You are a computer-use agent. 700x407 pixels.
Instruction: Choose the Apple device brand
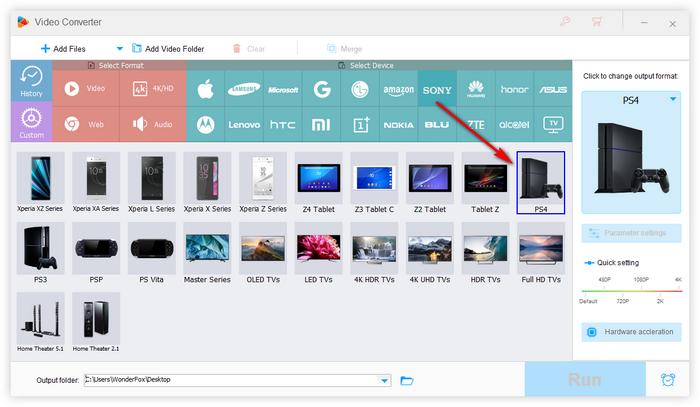[x=205, y=89]
